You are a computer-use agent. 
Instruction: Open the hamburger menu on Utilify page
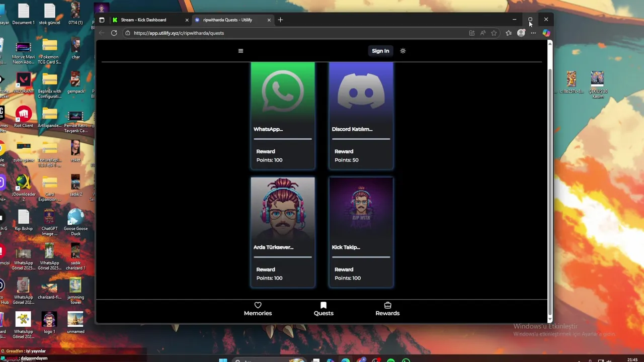tap(240, 51)
